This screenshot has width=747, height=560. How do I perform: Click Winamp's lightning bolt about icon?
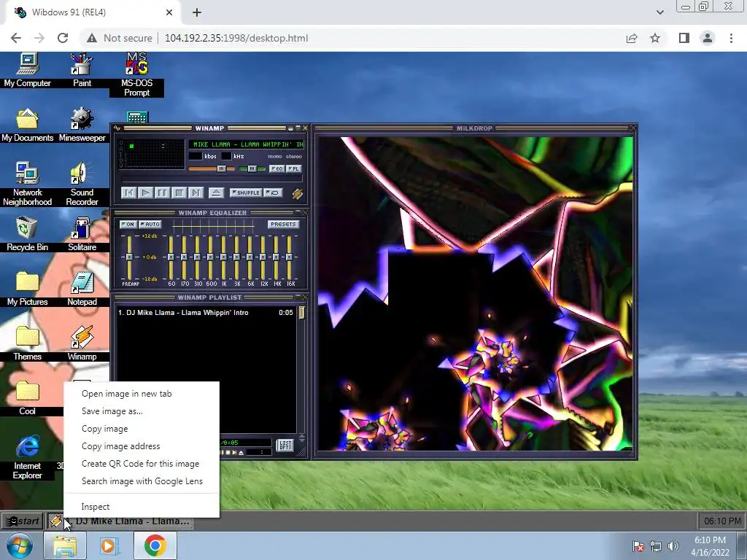point(297,193)
